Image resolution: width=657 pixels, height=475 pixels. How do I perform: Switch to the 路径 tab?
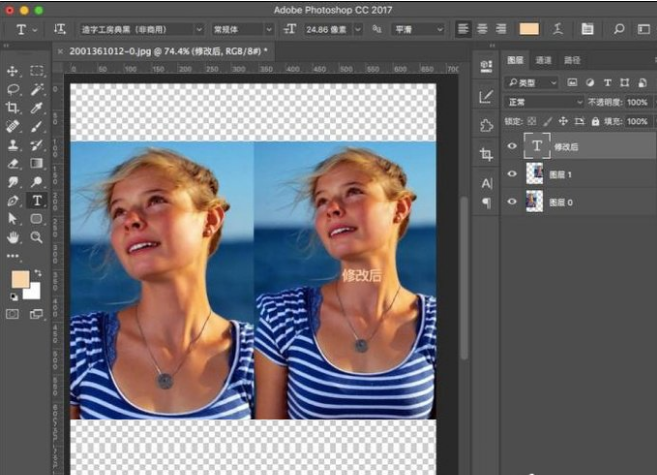pyautogui.click(x=572, y=60)
